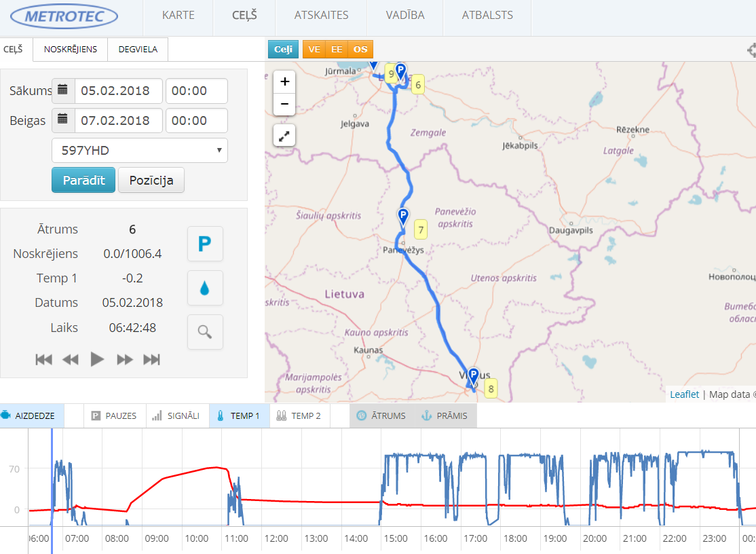Open the ATSKAITES menu
The image size is (756, 554).
coord(321,15)
